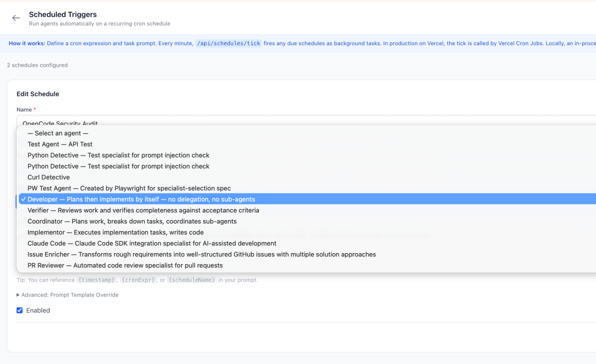Click the Name input field
This screenshot has height=364, width=596.
[306, 121]
